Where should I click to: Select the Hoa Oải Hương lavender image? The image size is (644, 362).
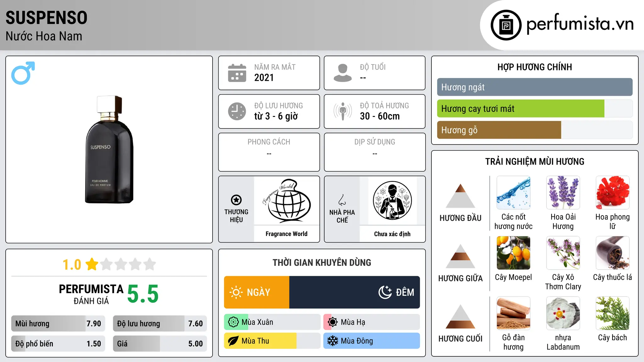[563, 193]
